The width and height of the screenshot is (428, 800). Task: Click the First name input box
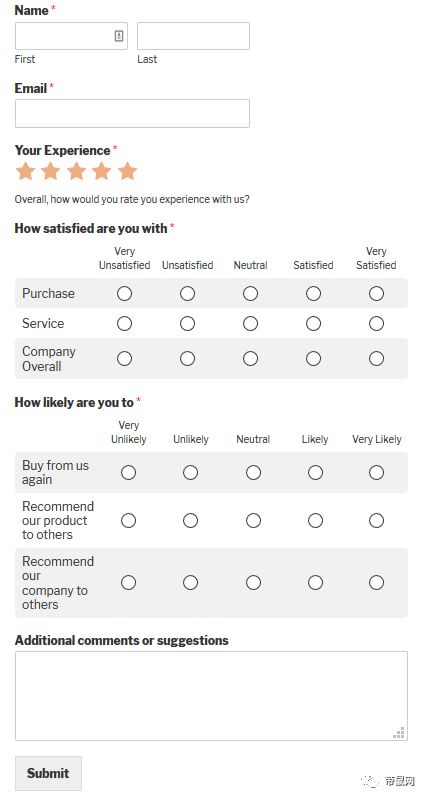(71, 36)
